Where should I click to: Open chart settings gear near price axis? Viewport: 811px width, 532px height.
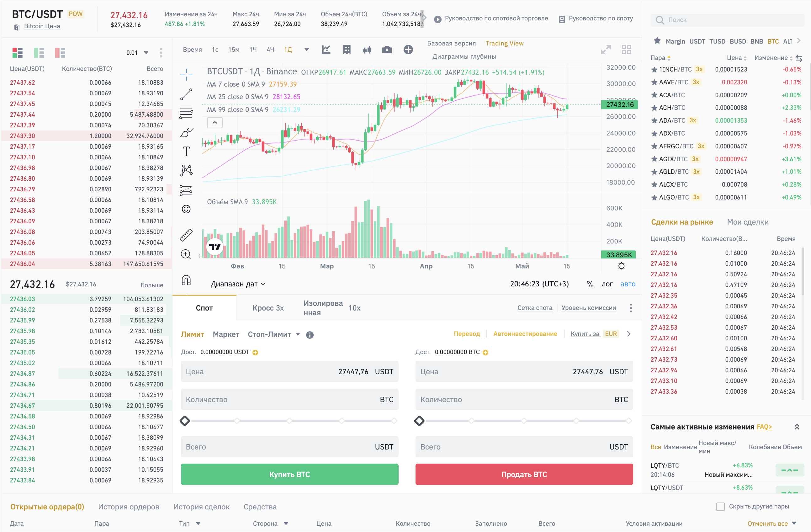coord(621,266)
